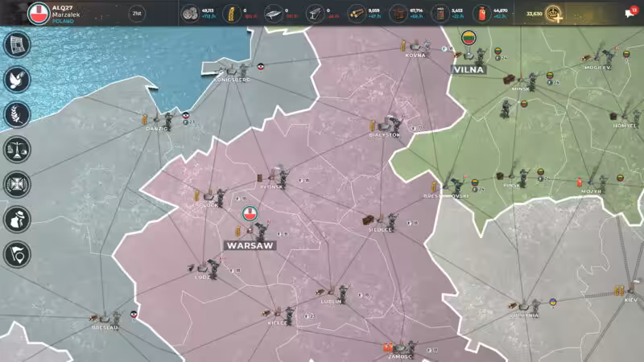Click the Breslau province city
This screenshot has height=362, width=644.
[x=105, y=320]
